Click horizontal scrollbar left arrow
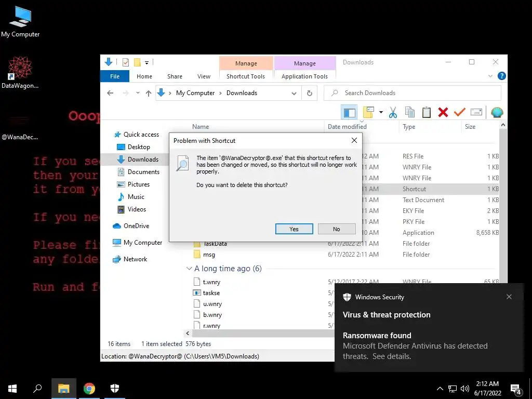Image resolution: width=532 pixels, height=399 pixels. 188,334
